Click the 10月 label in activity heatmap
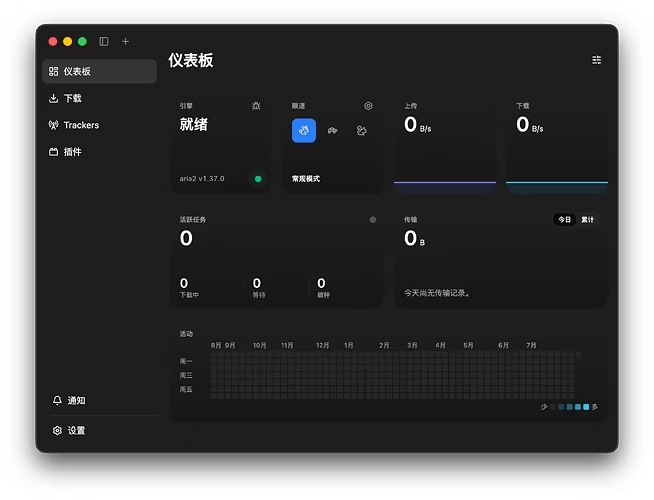Image resolution: width=654 pixels, height=500 pixels. [259, 345]
